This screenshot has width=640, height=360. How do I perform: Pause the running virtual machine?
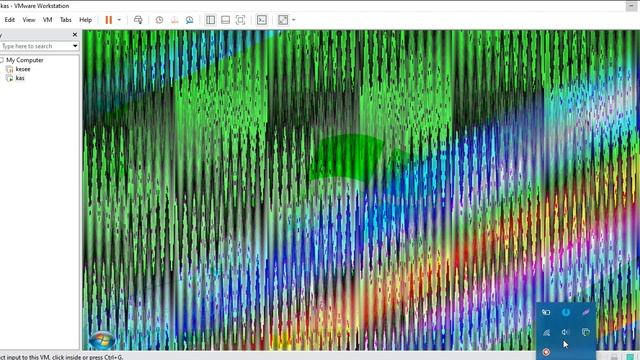click(x=109, y=20)
